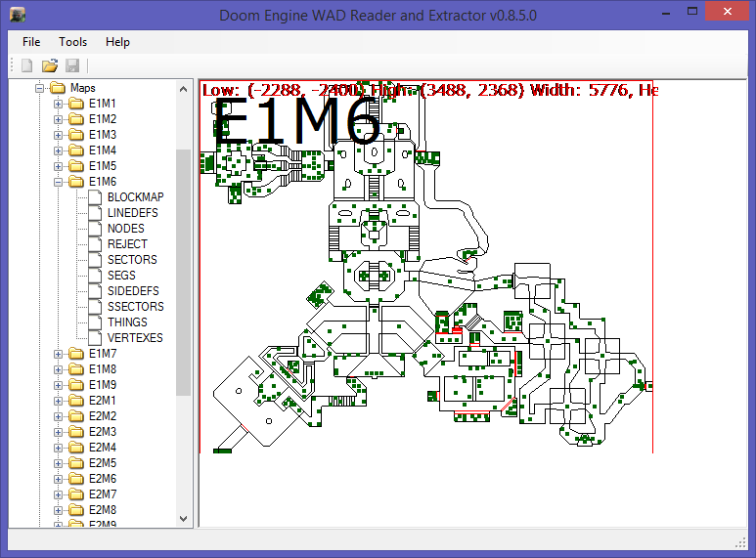Select the Maps folder icon
This screenshot has height=558, width=756.
(58, 88)
